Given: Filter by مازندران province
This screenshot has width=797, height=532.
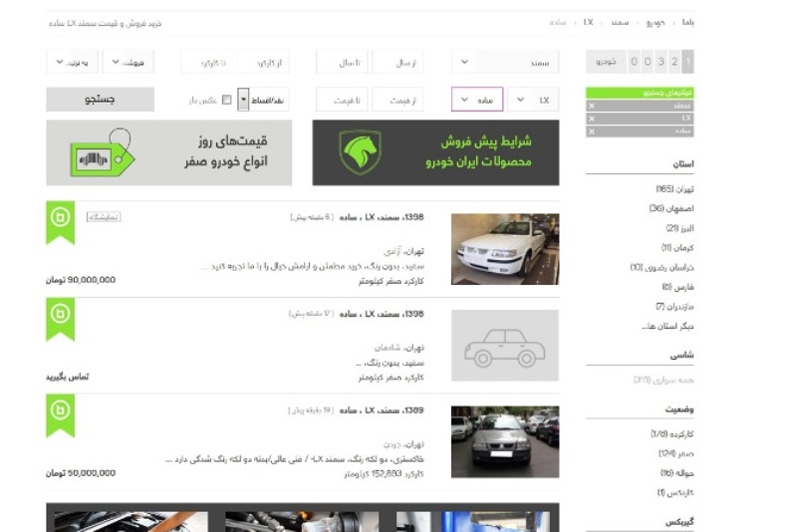Looking at the screenshot, I should [x=674, y=307].
